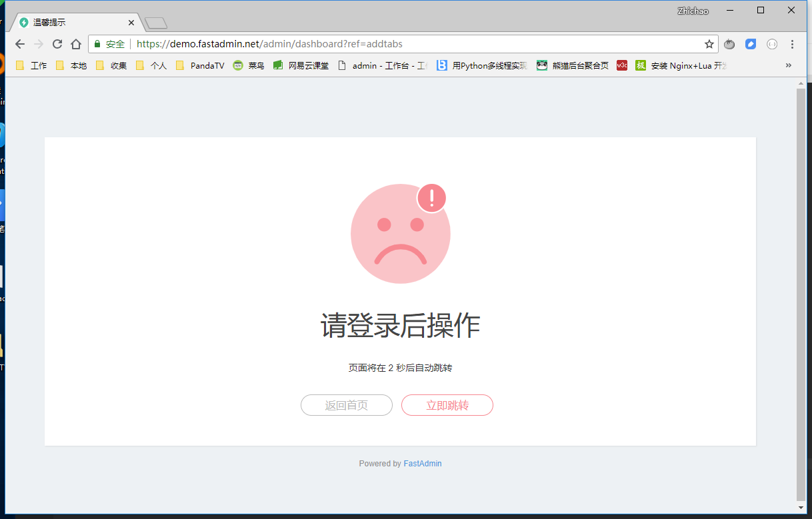Open the Chrome three-dot menu
This screenshot has width=812, height=519.
tap(792, 44)
